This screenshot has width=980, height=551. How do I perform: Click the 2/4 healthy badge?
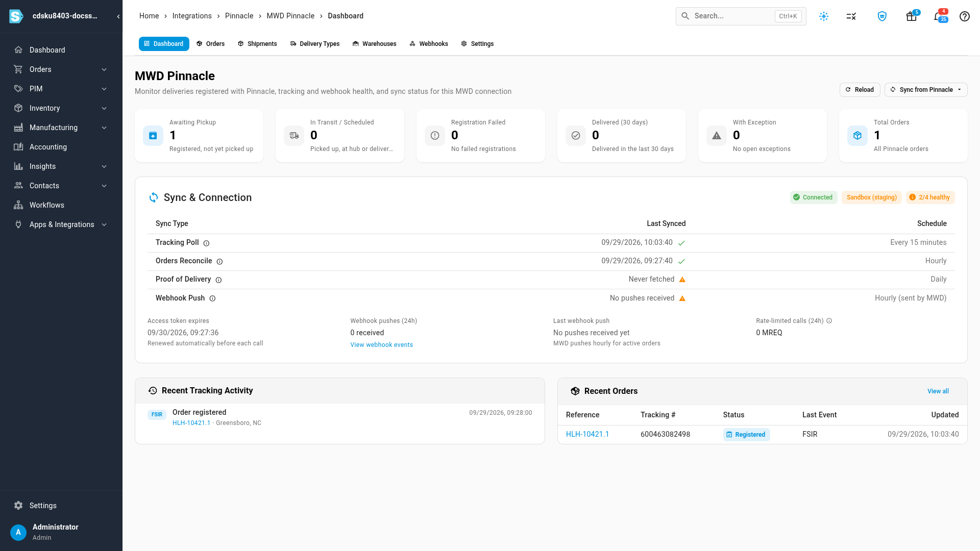[x=930, y=197]
